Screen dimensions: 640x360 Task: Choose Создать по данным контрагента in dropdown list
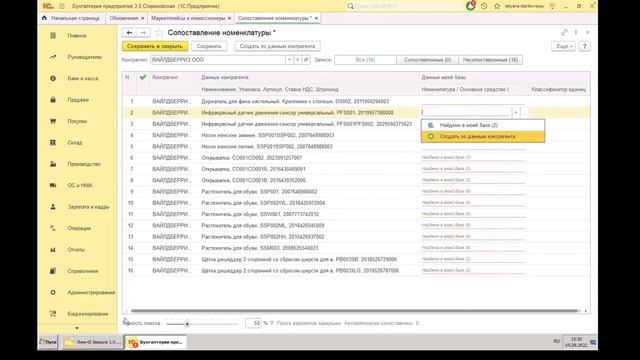pos(483,137)
